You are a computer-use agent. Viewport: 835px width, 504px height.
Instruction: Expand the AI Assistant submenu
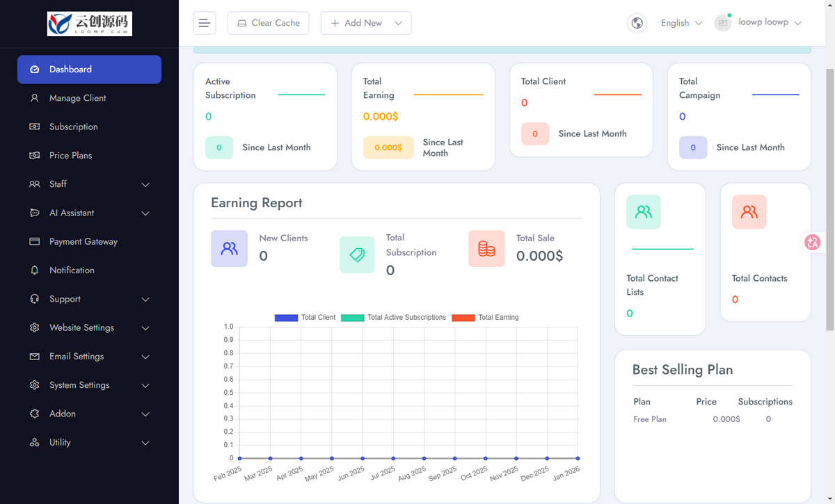(89, 213)
